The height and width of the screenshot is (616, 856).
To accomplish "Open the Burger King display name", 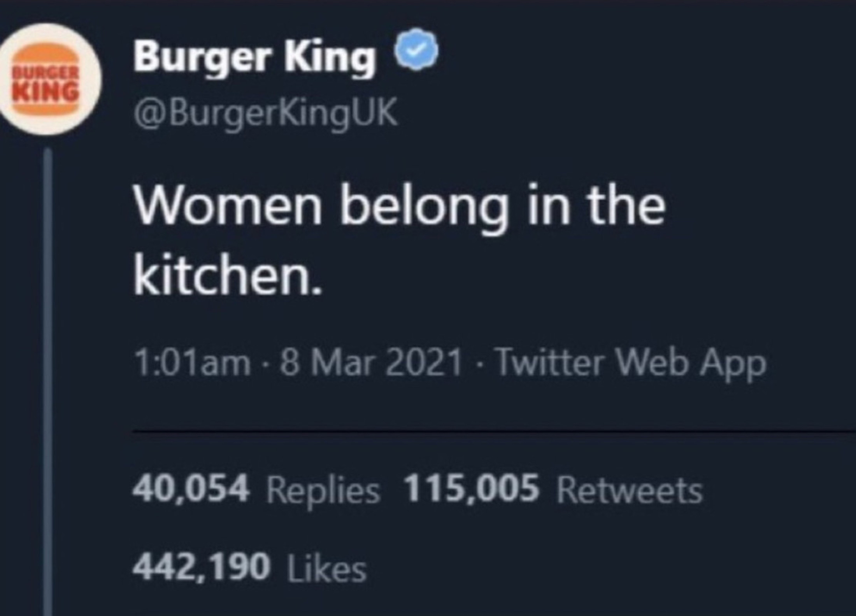I will (x=255, y=57).
